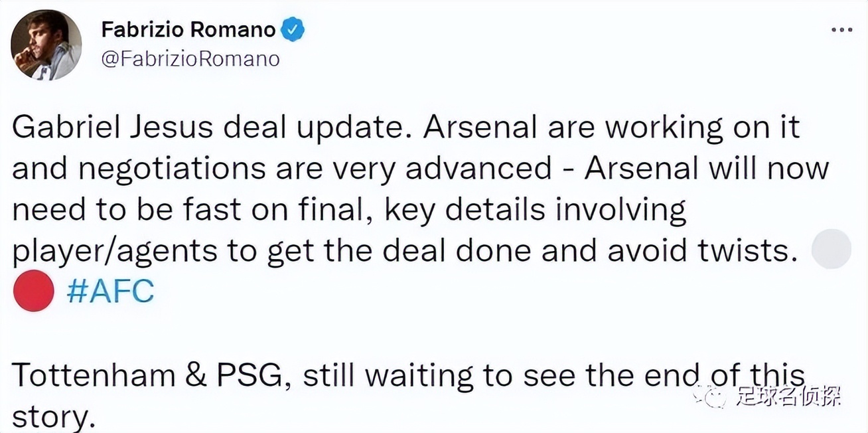Click the red circle emoji before #AFC

[33, 291]
